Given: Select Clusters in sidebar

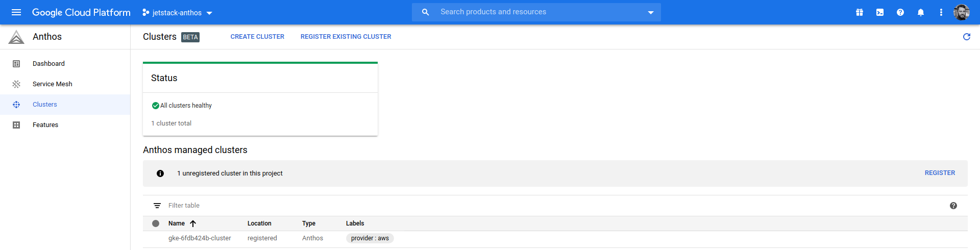Looking at the screenshot, I should click(x=65, y=105).
